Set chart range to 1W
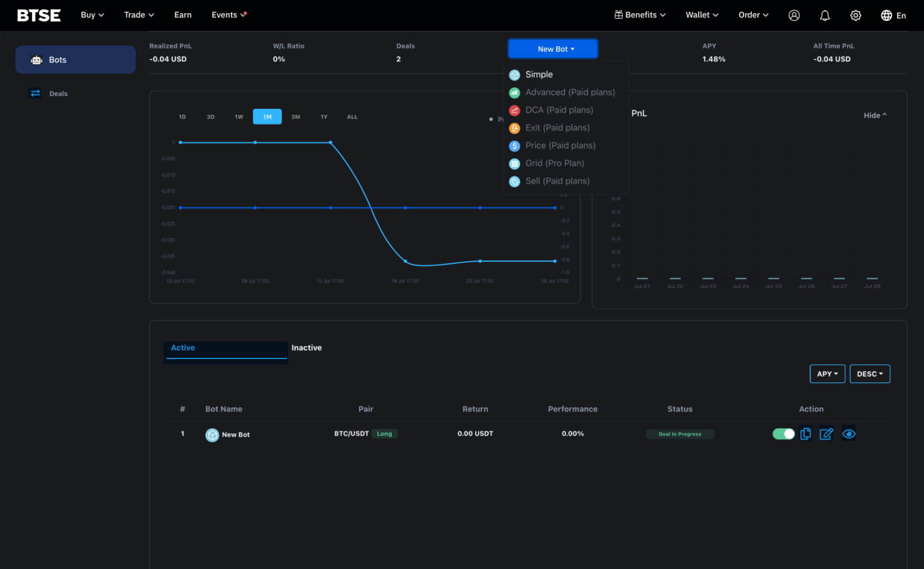924x569 pixels. tap(239, 117)
